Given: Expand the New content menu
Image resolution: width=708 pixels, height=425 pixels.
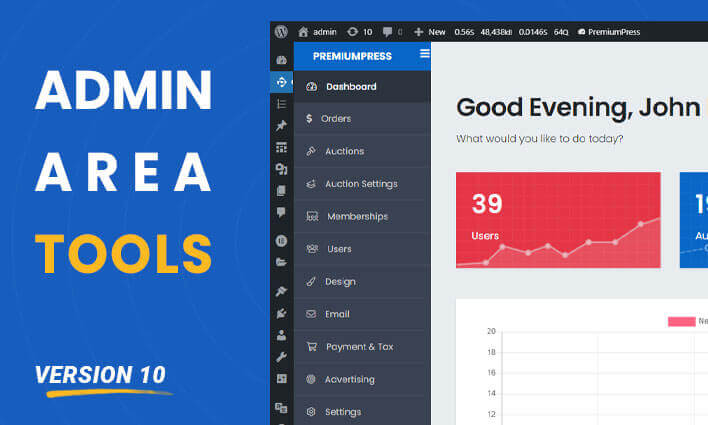Looking at the screenshot, I should [430, 31].
